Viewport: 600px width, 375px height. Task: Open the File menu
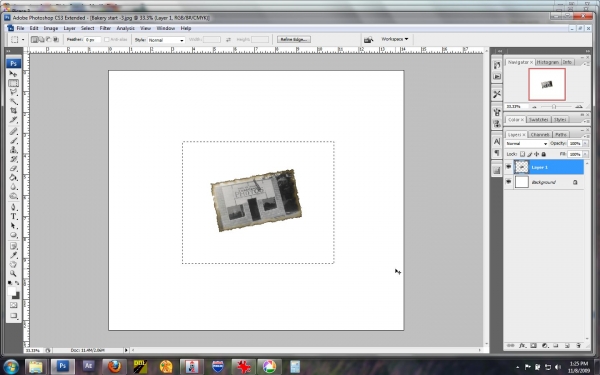tap(20, 28)
